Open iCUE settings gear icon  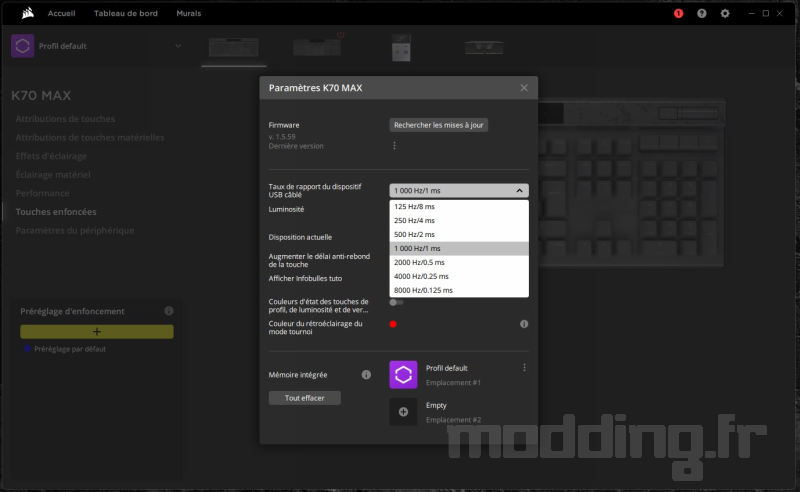point(725,14)
